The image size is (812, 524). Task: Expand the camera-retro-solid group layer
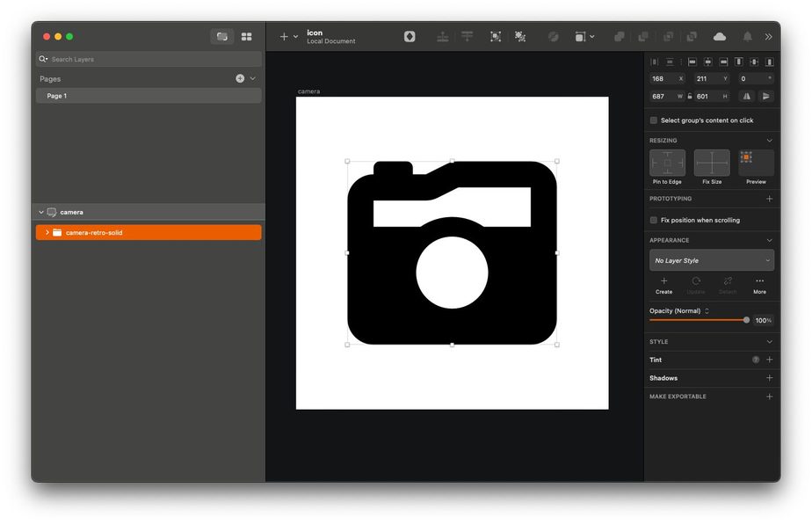(47, 232)
